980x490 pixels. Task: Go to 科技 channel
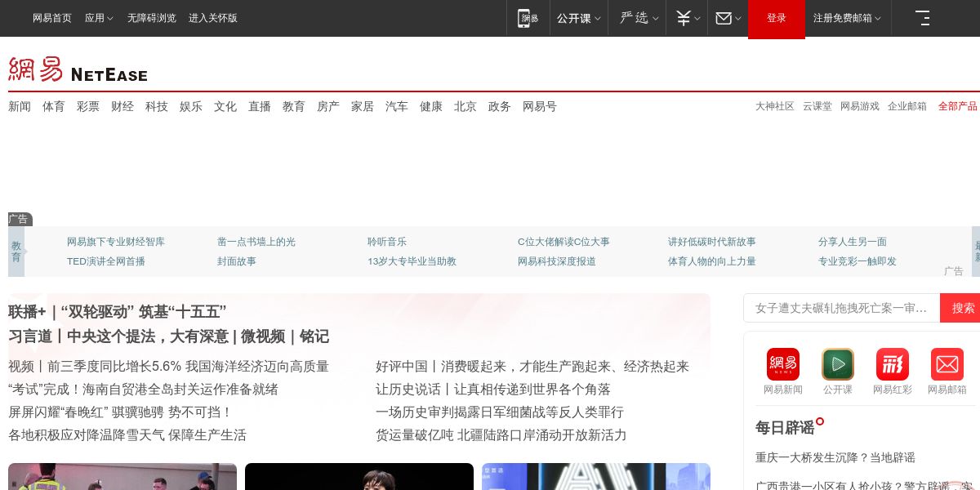pos(157,106)
